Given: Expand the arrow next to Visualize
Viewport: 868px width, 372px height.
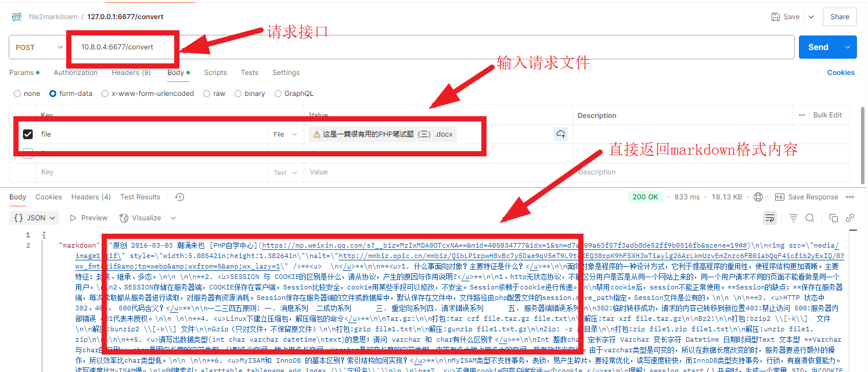Looking at the screenshot, I should [x=173, y=218].
